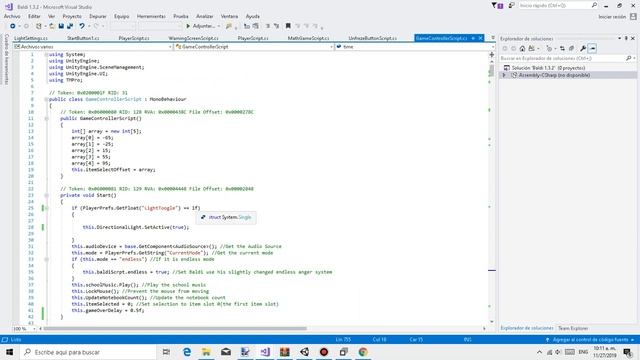
Task: Open the Solution Explorer window options arrow
Action: pos(620,38)
